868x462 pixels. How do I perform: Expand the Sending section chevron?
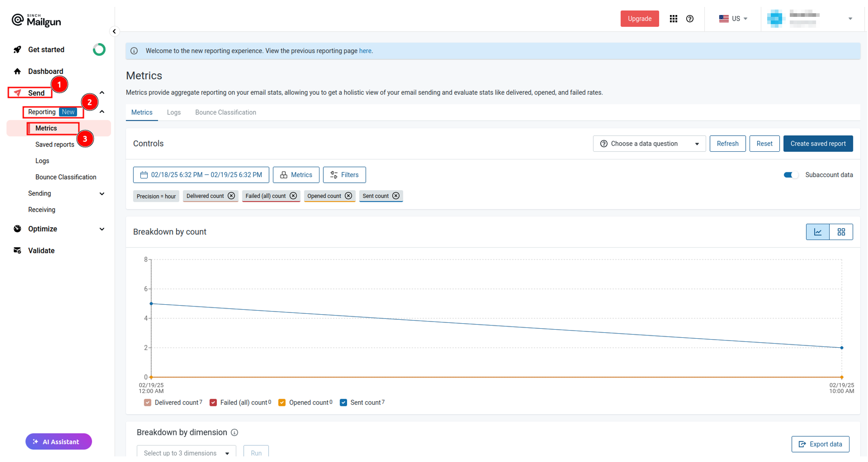pyautogui.click(x=102, y=194)
